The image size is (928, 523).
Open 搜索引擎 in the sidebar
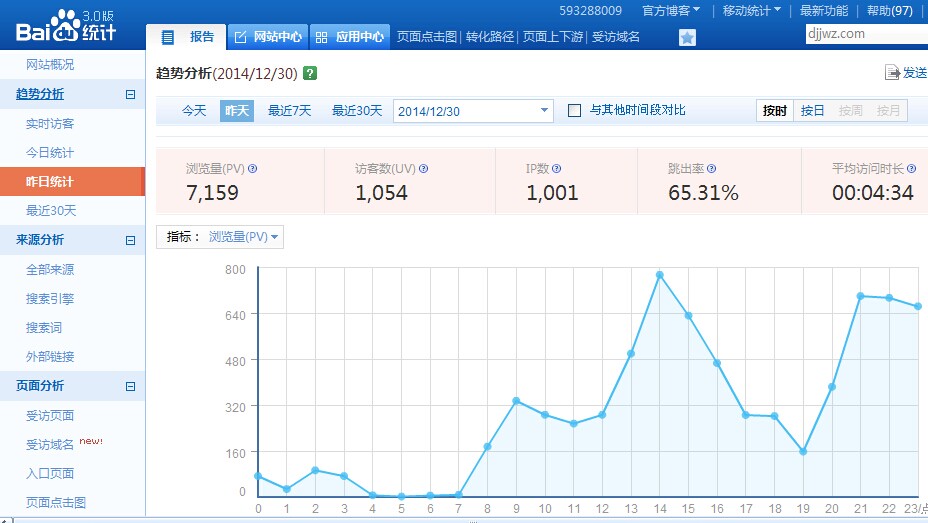coord(50,299)
